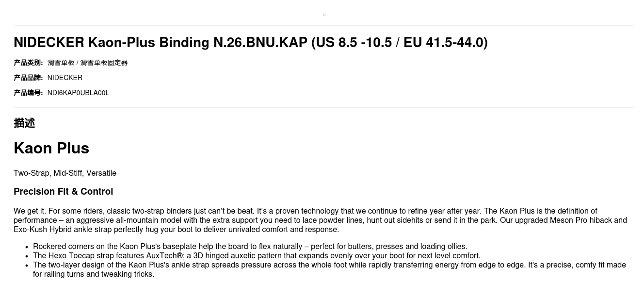The height and width of the screenshot is (301, 644).
Task: Click the Rockered corners bullet point
Action: click(250, 247)
